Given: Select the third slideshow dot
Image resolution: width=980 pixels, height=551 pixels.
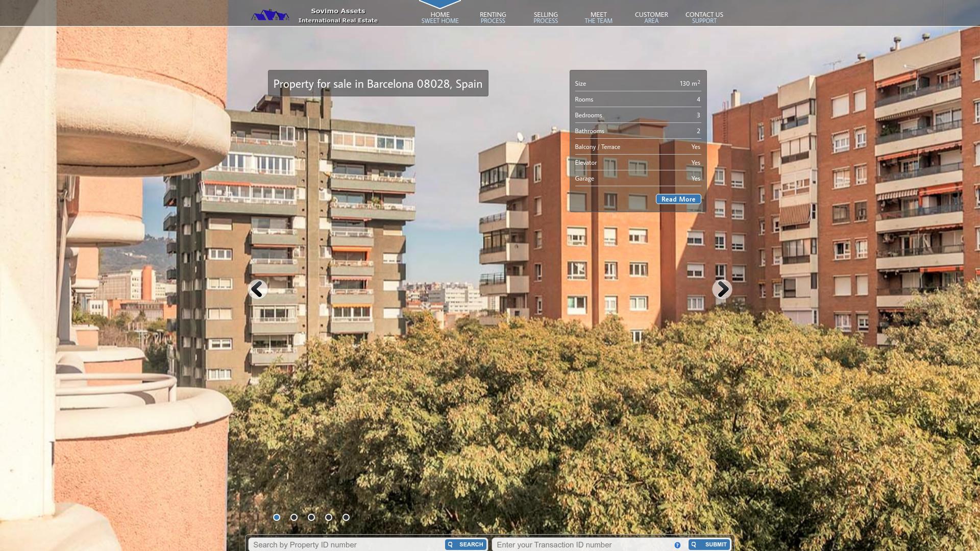Looking at the screenshot, I should pos(311,517).
